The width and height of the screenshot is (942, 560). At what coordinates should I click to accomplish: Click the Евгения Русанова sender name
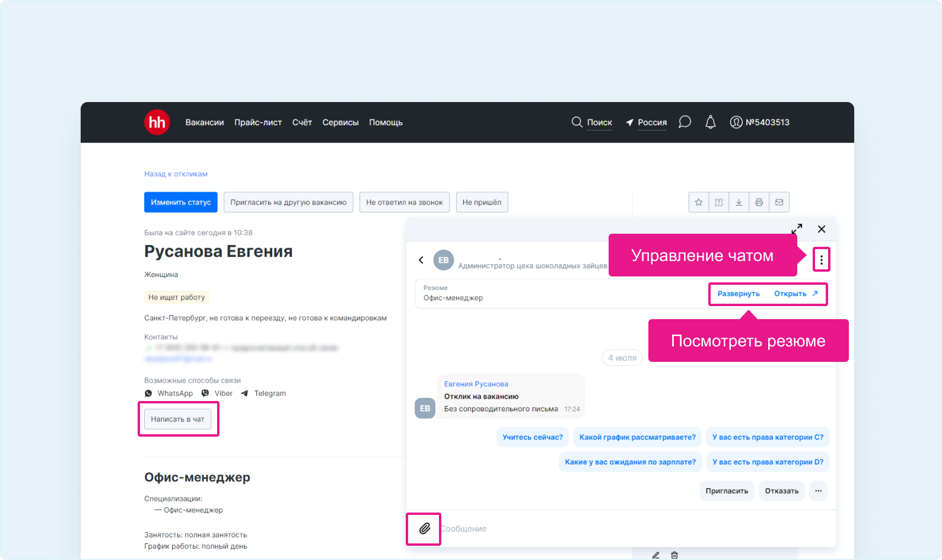[x=476, y=384]
